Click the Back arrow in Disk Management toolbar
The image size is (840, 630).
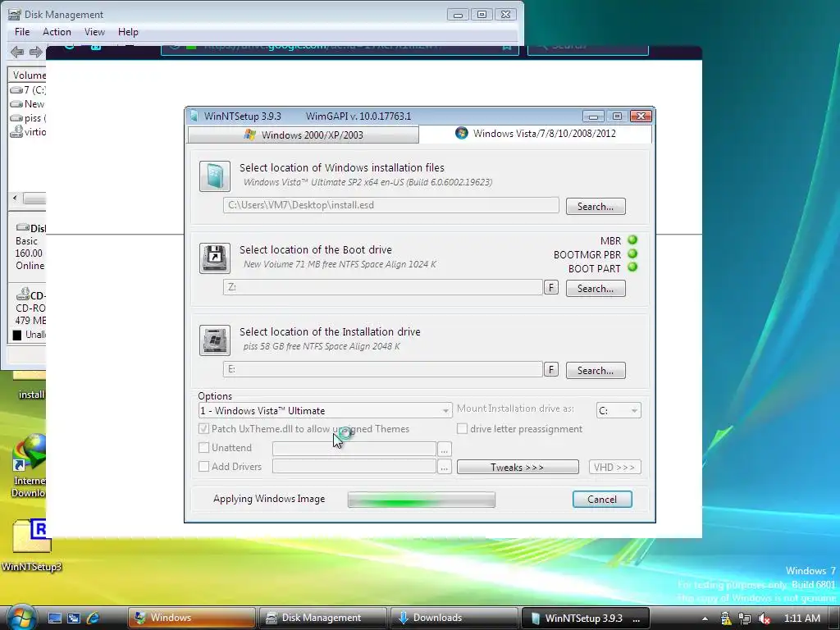pos(17,52)
